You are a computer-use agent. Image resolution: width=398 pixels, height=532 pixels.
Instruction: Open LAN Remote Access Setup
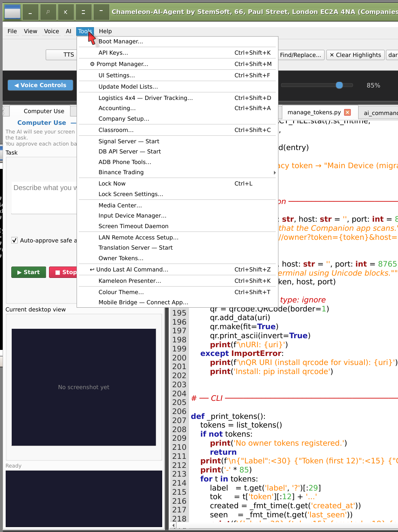click(177, 238)
